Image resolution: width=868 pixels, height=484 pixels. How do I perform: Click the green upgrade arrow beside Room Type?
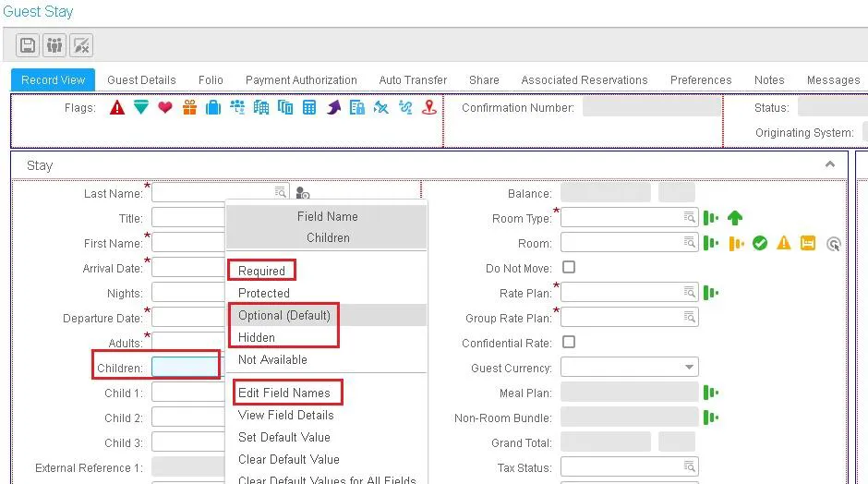pyautogui.click(x=735, y=218)
